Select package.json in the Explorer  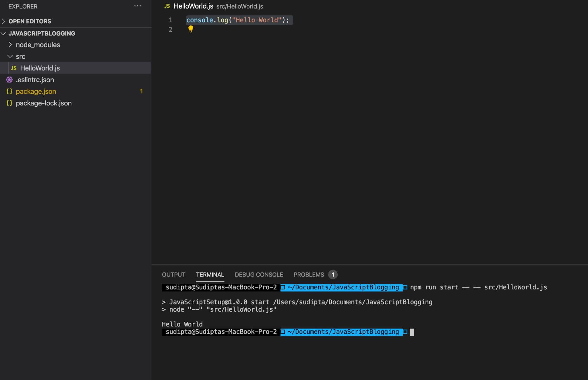coord(36,91)
